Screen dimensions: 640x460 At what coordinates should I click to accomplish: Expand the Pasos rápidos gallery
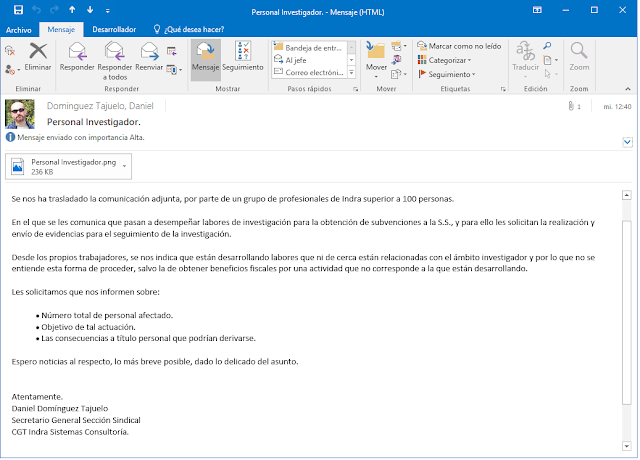coord(351,72)
